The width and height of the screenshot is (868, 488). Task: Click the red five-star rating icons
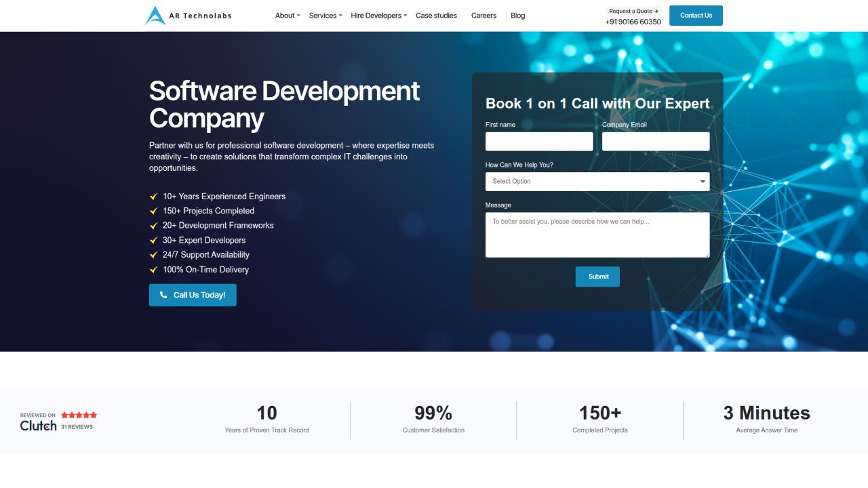(x=79, y=415)
